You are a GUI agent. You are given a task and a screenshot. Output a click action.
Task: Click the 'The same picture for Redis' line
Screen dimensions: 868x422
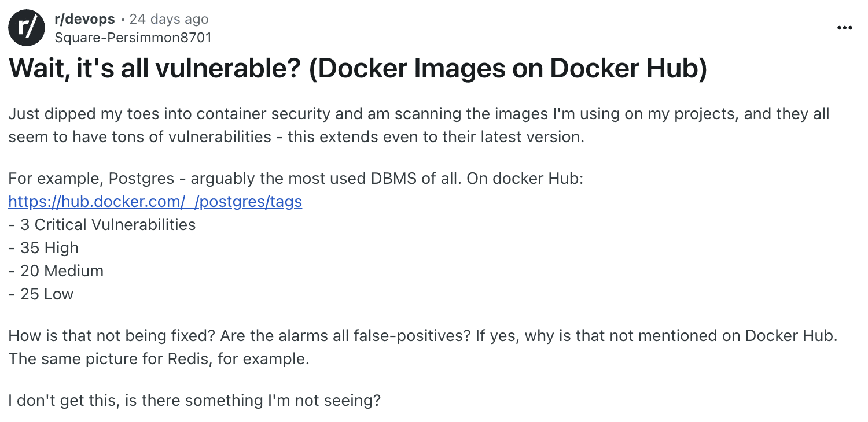(x=159, y=359)
